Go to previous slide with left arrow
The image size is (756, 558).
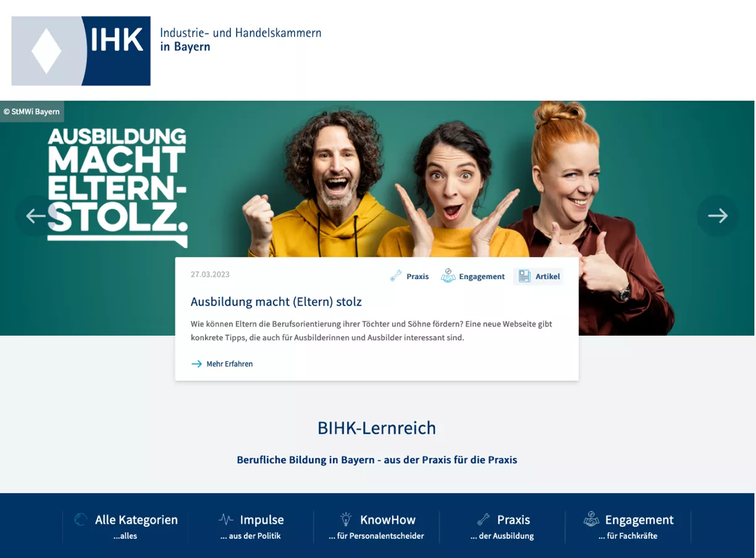coord(35,215)
